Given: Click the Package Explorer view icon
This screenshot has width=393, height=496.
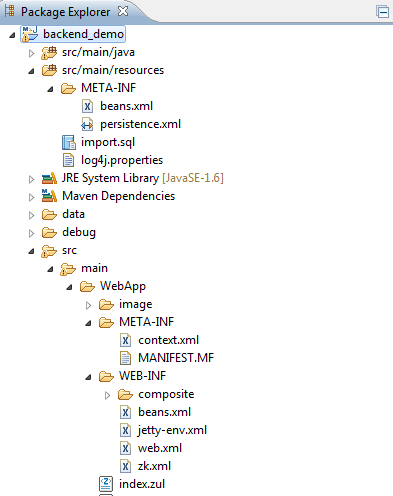Looking at the screenshot, I should coord(10,11).
